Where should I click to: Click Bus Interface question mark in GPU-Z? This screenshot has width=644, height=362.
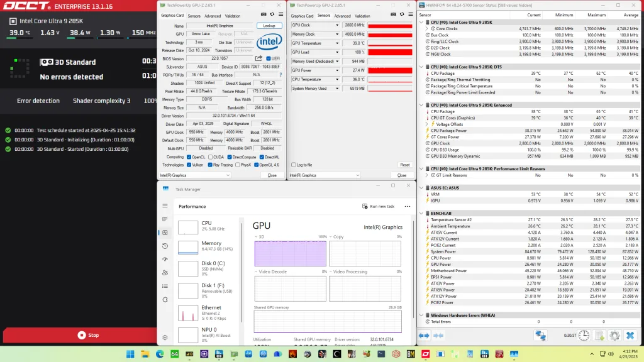[280, 75]
